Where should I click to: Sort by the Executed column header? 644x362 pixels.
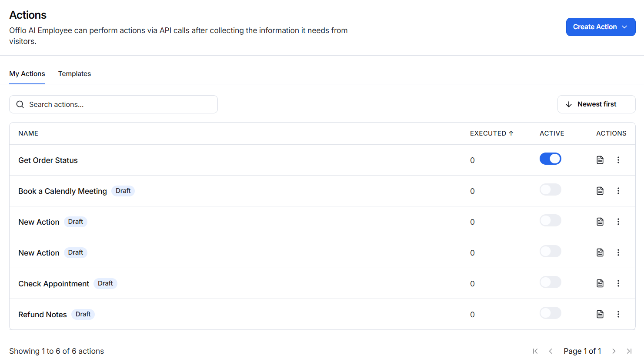(x=492, y=133)
